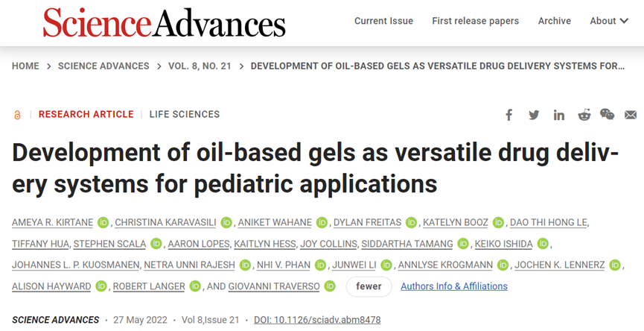Screen dimensions: 644x331
Task: Click the open access lock icon
Action: point(17,115)
